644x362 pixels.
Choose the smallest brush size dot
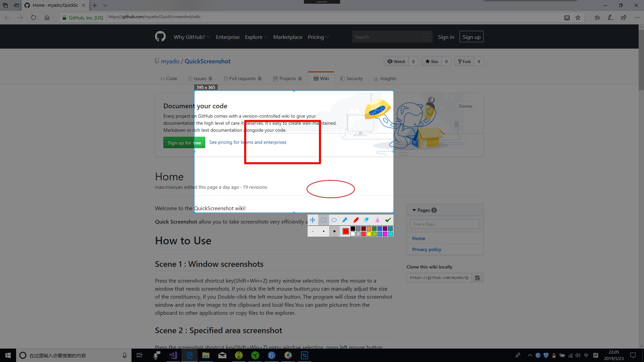tap(313, 231)
